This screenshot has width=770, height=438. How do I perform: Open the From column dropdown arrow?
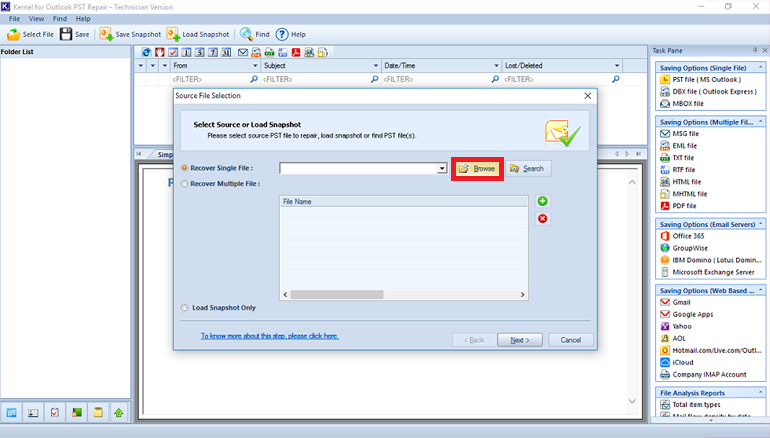pos(254,66)
